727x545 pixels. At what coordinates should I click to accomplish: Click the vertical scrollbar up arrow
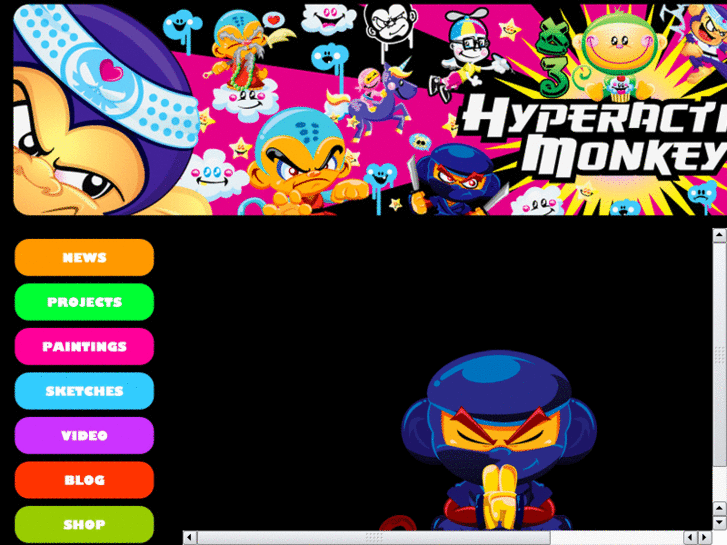(719, 235)
